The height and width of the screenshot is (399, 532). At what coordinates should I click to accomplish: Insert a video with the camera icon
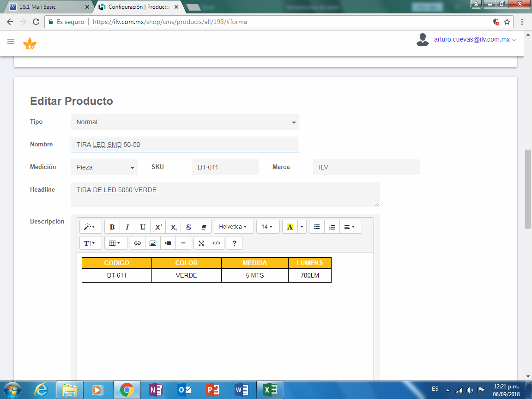[168, 243]
